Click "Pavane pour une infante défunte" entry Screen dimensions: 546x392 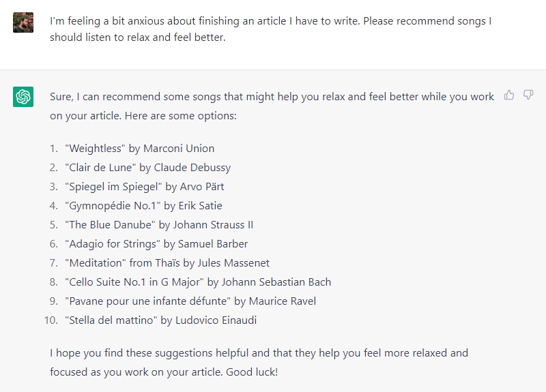(190, 301)
